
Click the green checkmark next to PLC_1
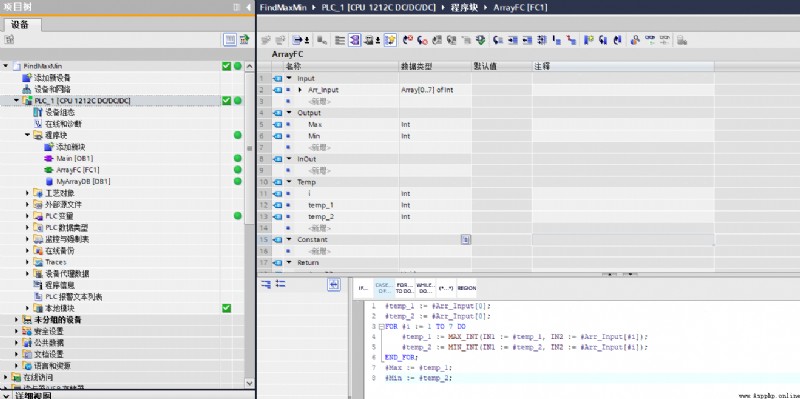[227, 101]
